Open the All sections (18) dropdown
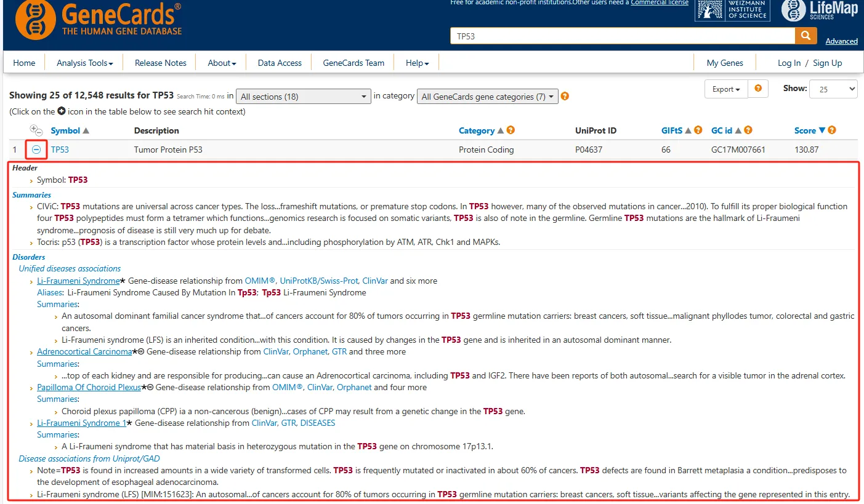This screenshot has height=504, width=864. point(303,97)
